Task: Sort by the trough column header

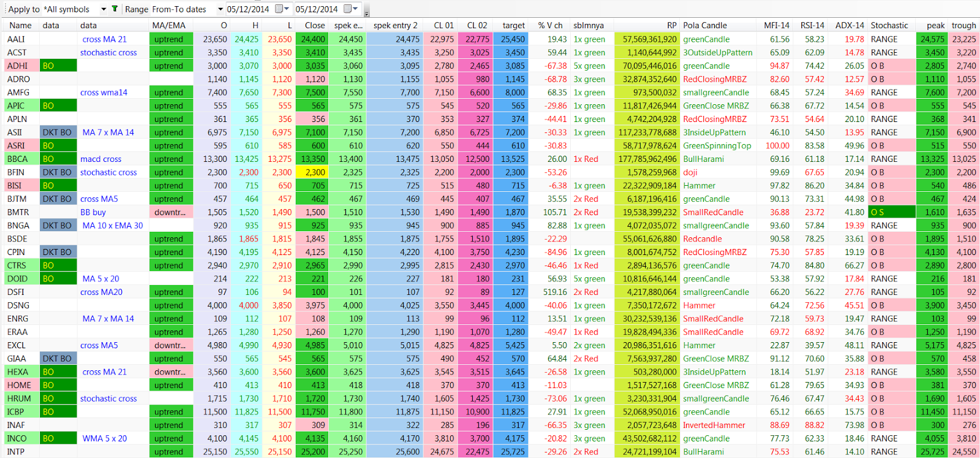Action: pos(963,25)
